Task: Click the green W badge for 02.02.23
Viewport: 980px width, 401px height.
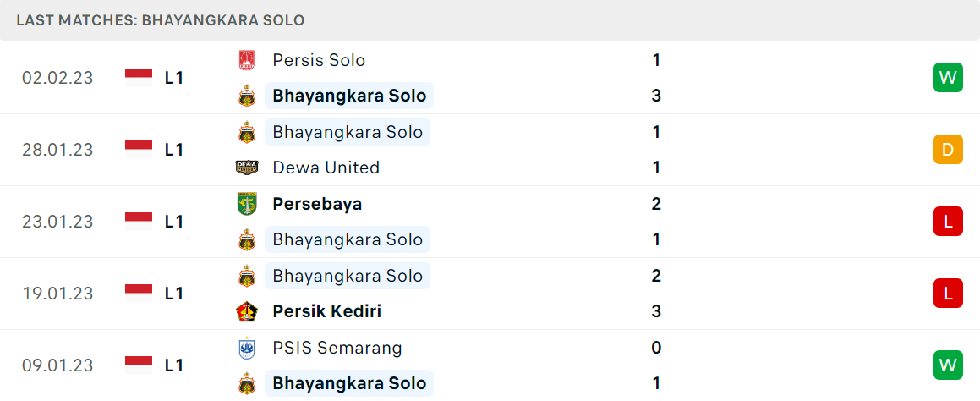Action: pos(948,78)
